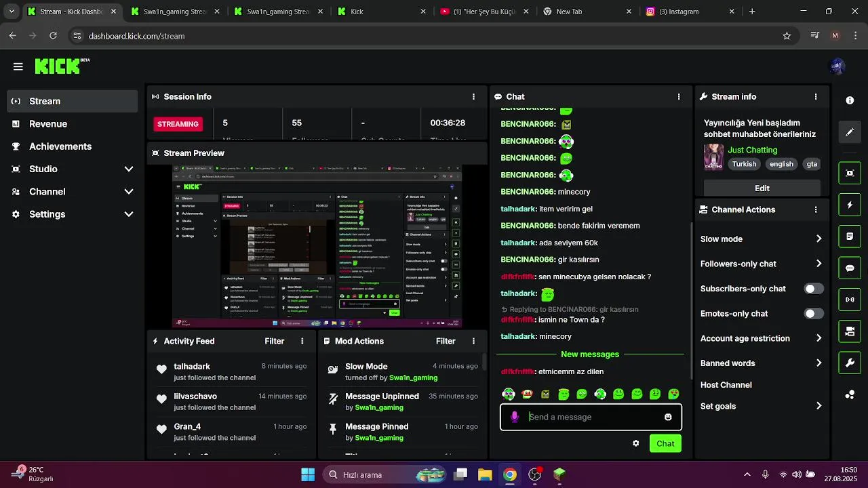868x488 pixels.
Task: Open Stream info three-dot menu
Action: click(816, 97)
